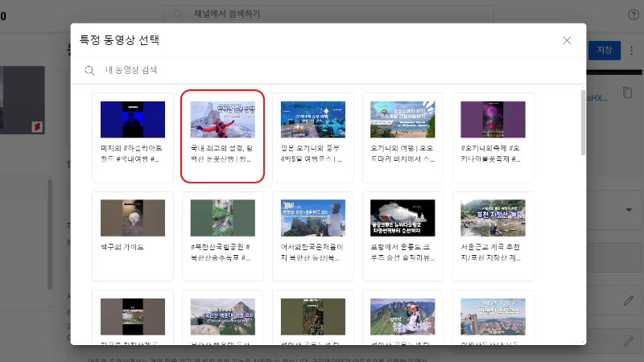This screenshot has height=362, width=644.
Task: Click the magnifier icon in the dialog search bar
Action: (89, 71)
